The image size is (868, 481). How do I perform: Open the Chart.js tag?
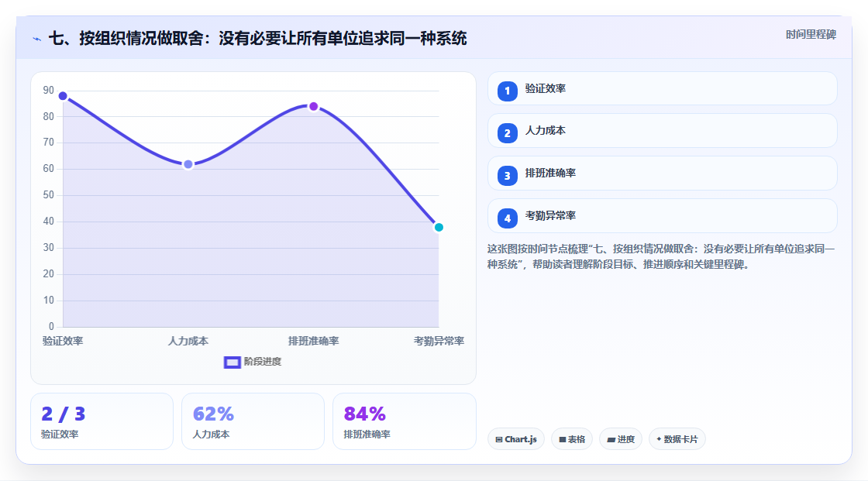[516, 439]
